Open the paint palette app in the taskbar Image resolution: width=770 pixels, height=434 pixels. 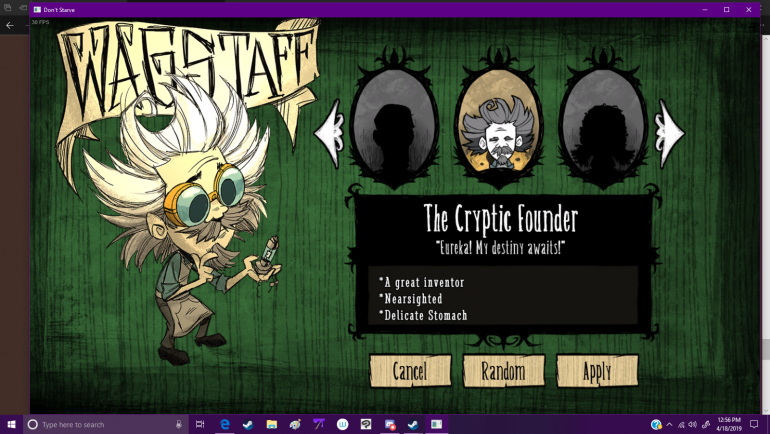[295, 424]
